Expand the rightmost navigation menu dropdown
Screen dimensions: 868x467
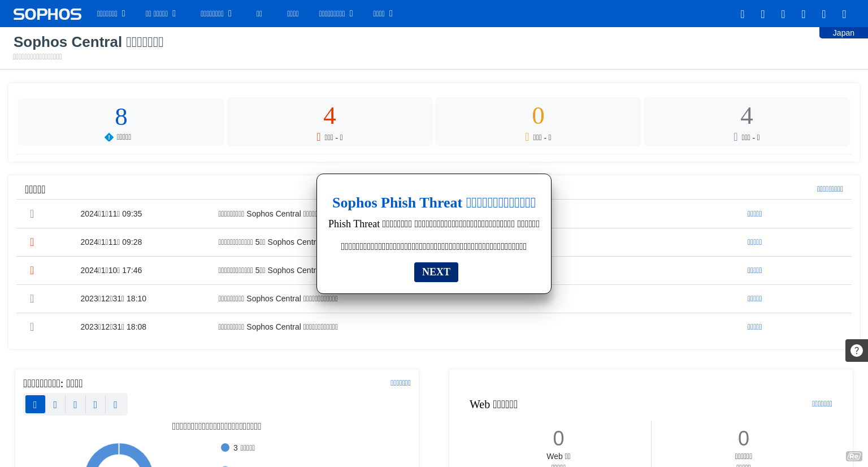pos(383,14)
